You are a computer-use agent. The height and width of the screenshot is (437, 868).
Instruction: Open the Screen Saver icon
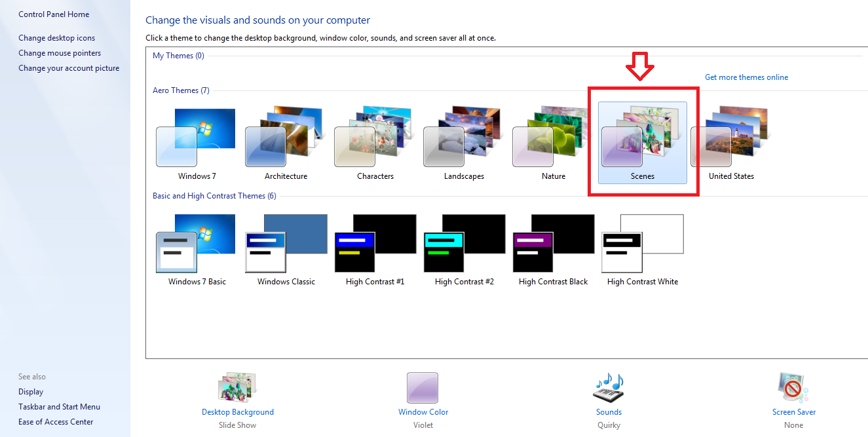[x=793, y=387]
